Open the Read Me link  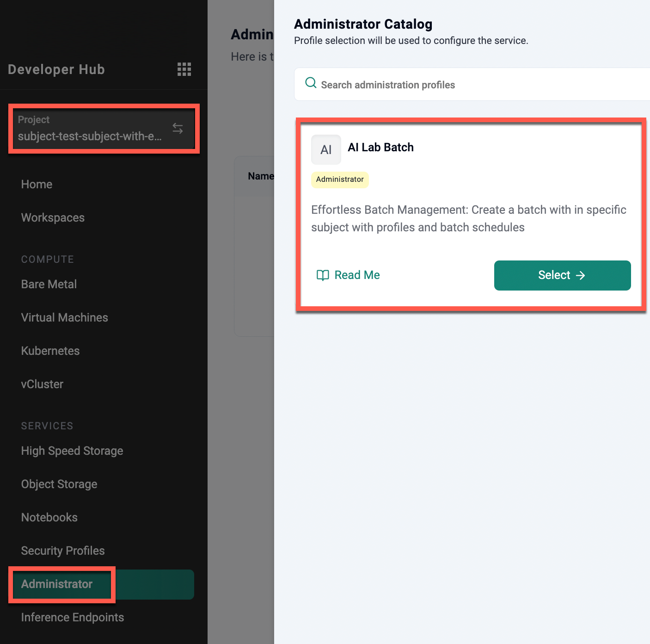357,275
